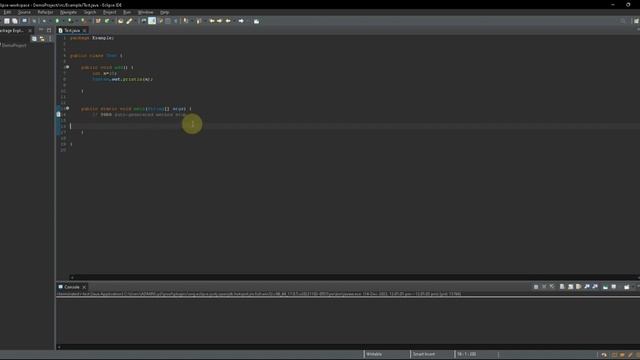Collapse the add() method fold marker
This screenshot has height=360, width=640.
(x=67, y=67)
